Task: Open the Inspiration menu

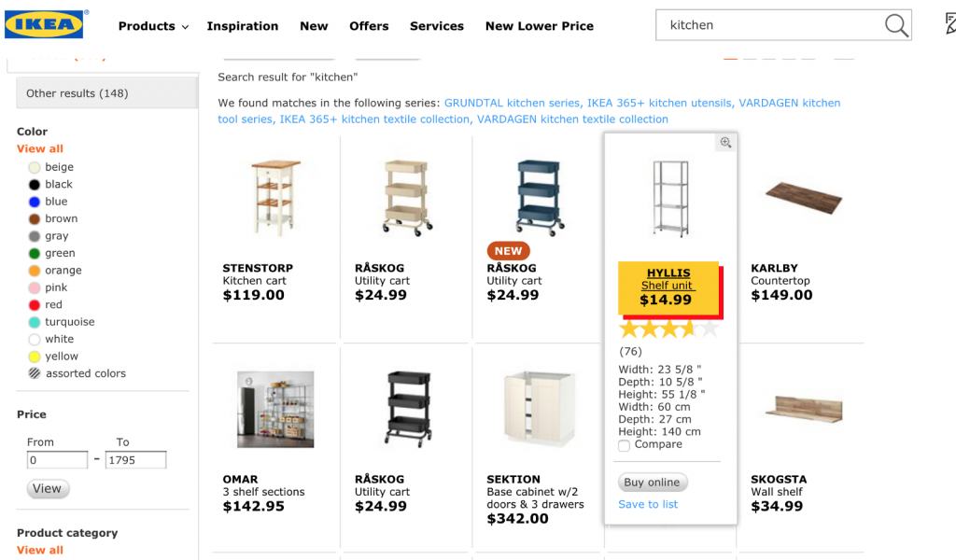Action: [243, 26]
